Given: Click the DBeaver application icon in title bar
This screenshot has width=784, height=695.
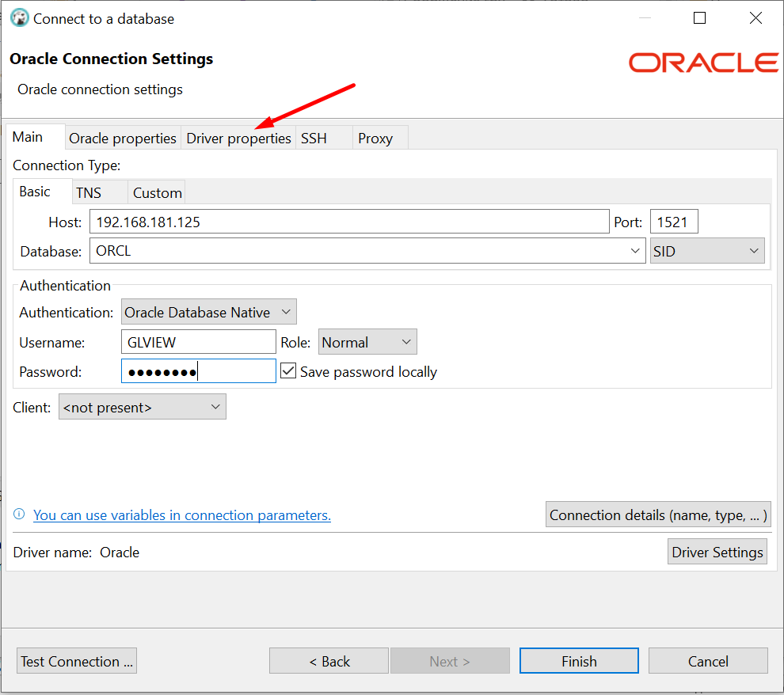Looking at the screenshot, I should pyautogui.click(x=19, y=17).
